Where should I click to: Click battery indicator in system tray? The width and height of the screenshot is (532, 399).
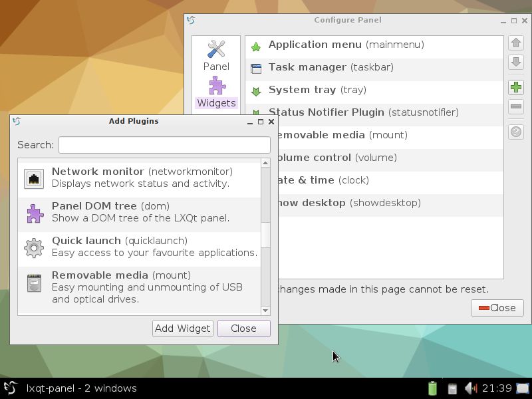tap(432, 388)
